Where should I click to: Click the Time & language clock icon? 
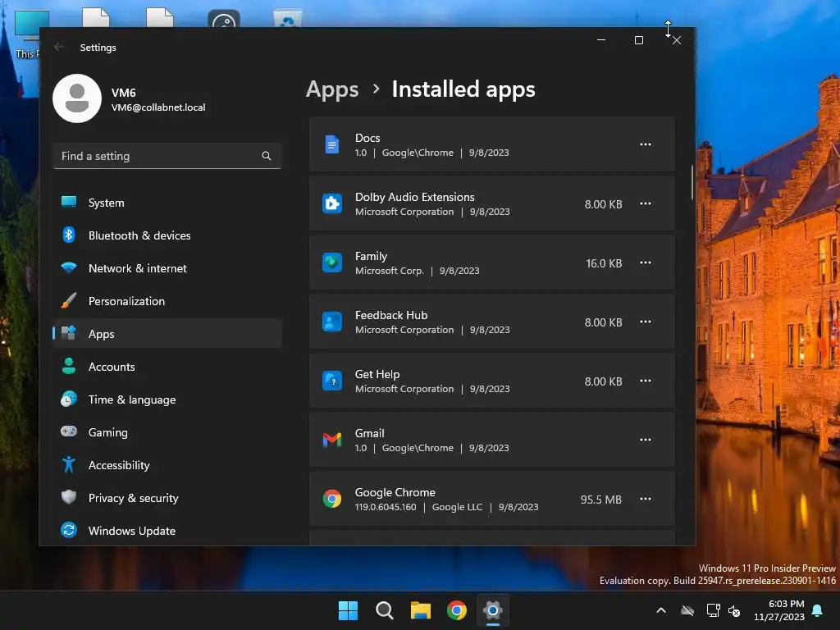pyautogui.click(x=69, y=399)
